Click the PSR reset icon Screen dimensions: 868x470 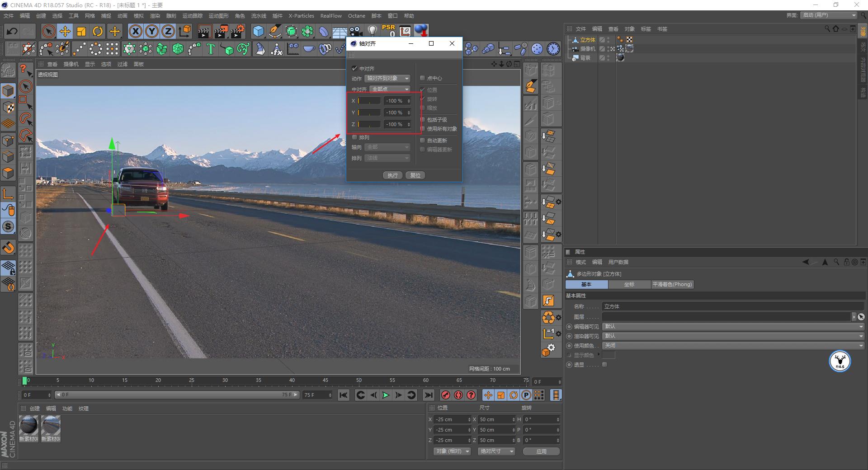(x=388, y=31)
